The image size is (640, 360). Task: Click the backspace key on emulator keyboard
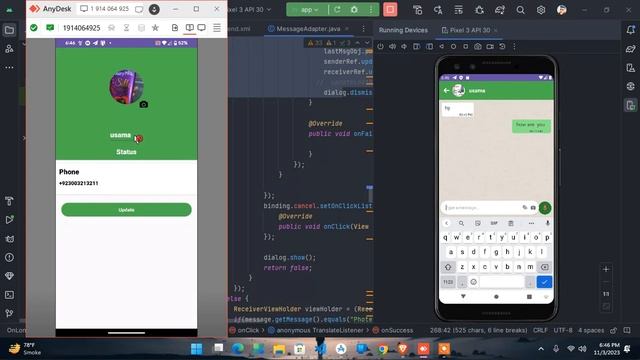(x=544, y=267)
